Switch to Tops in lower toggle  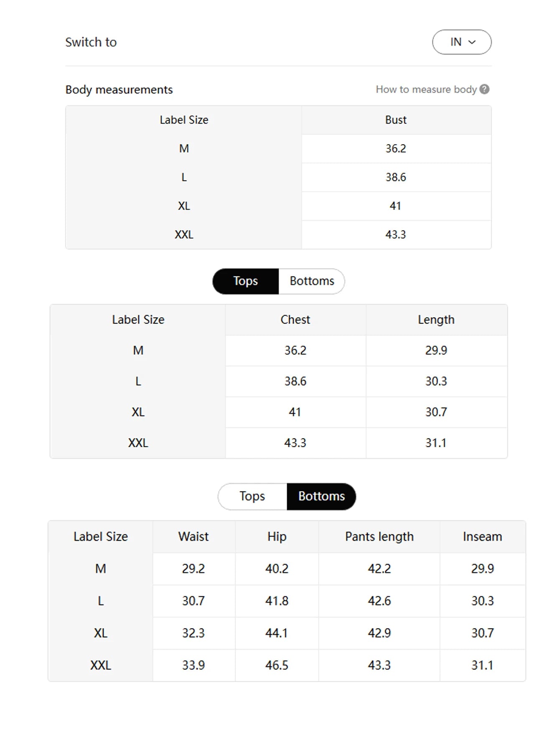tap(252, 496)
